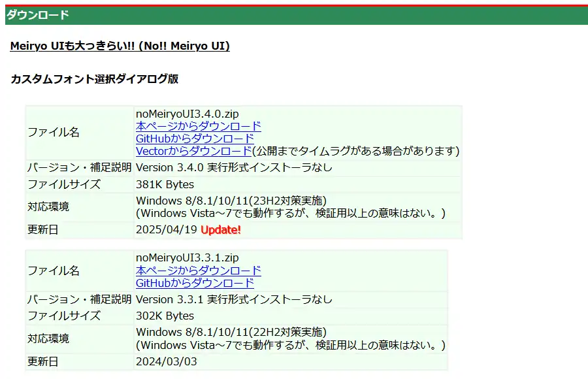The width and height of the screenshot is (588, 379).
Task: Click the カスタムフォント選択ダイアログ版 subheading
Action: pos(95,79)
